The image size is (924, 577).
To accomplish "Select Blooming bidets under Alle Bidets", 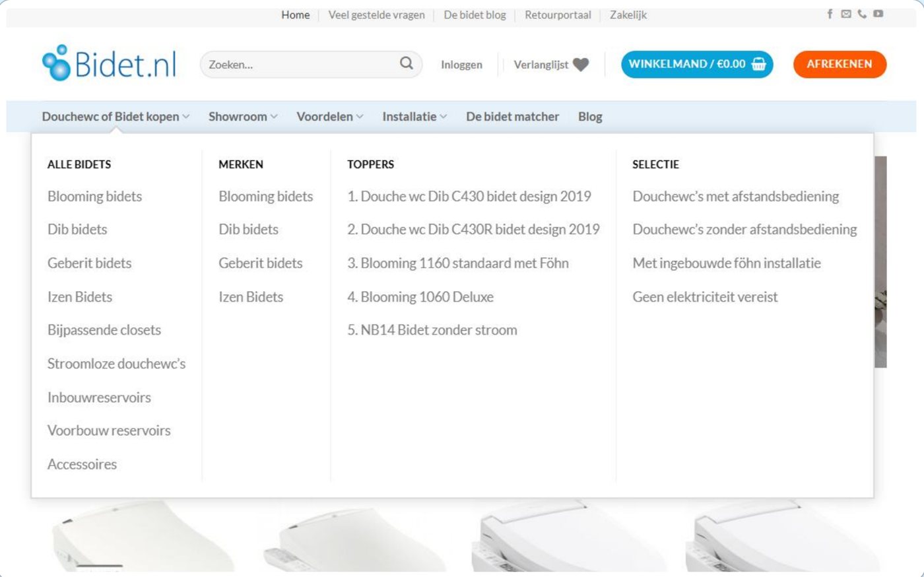I will tap(95, 197).
